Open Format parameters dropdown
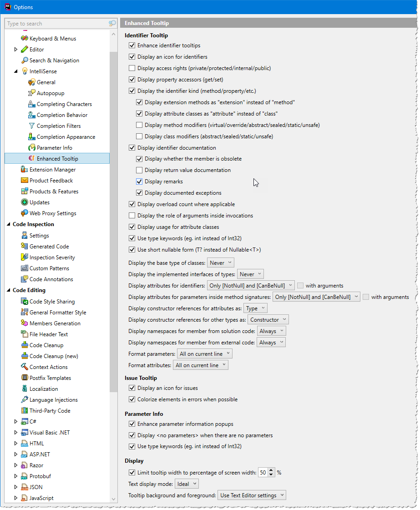The width and height of the screenshot is (420, 510). (x=205, y=354)
